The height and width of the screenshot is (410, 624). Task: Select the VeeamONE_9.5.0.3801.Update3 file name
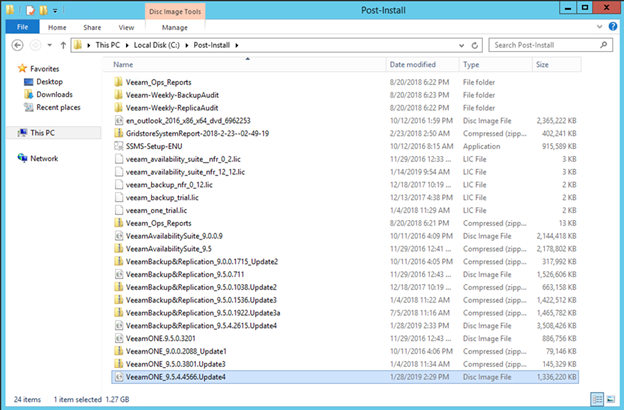tap(176, 364)
